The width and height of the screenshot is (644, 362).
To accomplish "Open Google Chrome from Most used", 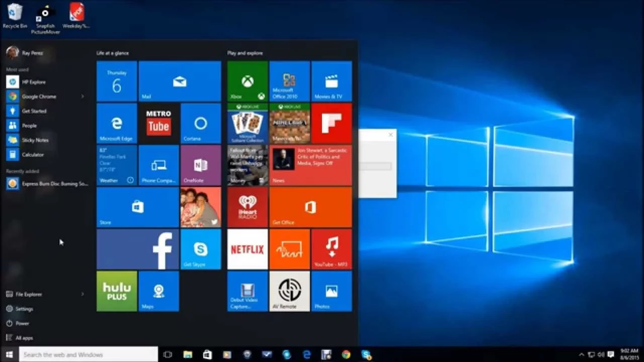I will [40, 97].
